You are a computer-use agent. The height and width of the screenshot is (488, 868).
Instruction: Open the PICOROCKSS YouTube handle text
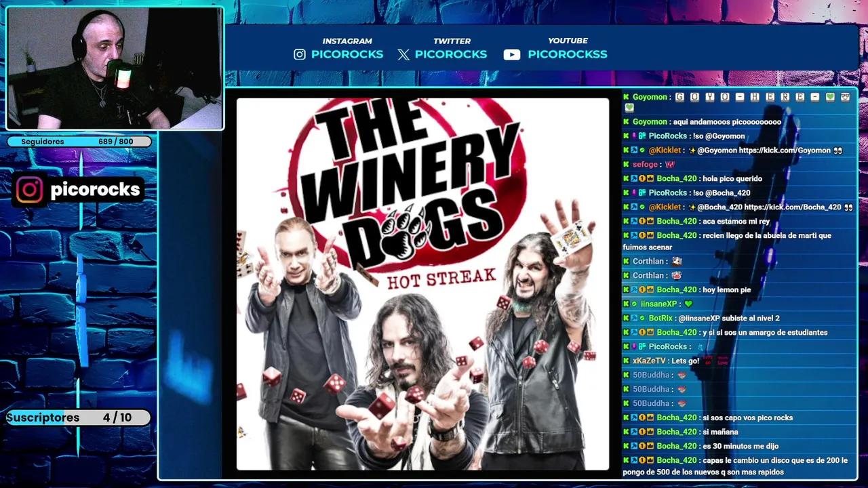[x=568, y=54]
